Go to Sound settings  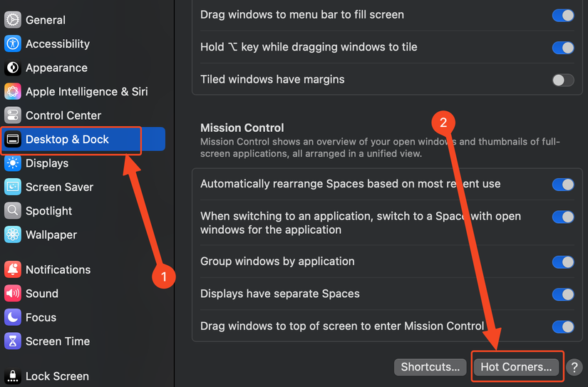click(83, 293)
